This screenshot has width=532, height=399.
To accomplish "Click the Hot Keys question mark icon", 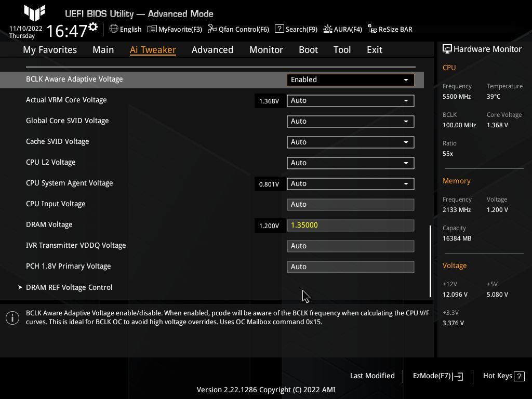I will (519, 376).
